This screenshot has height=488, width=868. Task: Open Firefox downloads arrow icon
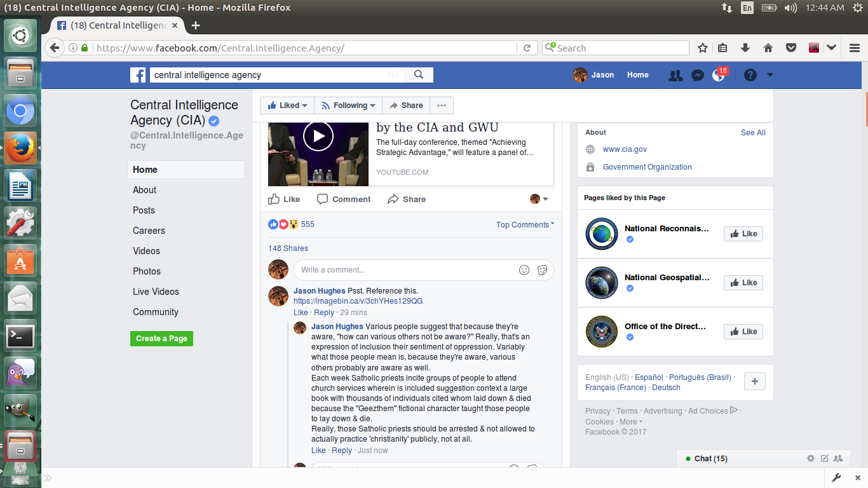[745, 48]
